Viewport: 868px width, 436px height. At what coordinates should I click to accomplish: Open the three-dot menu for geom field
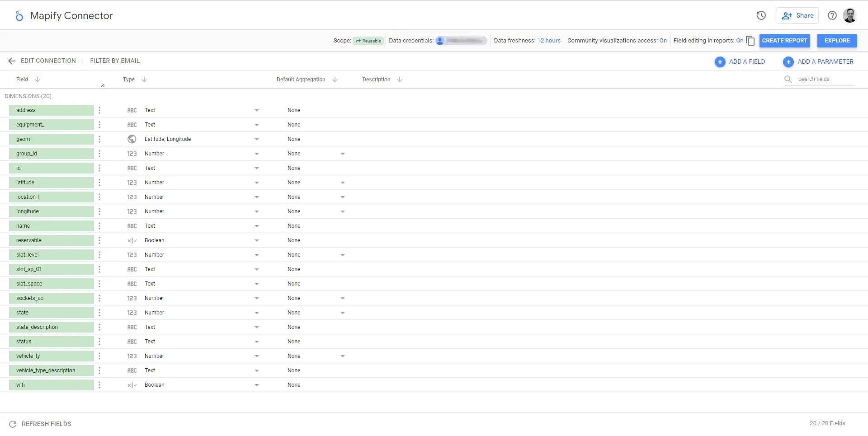[x=99, y=139]
